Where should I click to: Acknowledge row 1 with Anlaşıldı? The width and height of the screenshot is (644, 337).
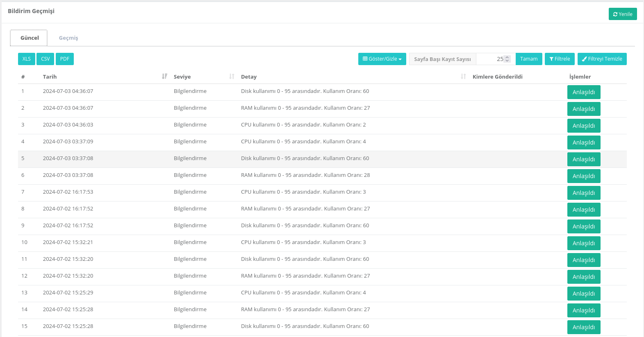pyautogui.click(x=584, y=92)
